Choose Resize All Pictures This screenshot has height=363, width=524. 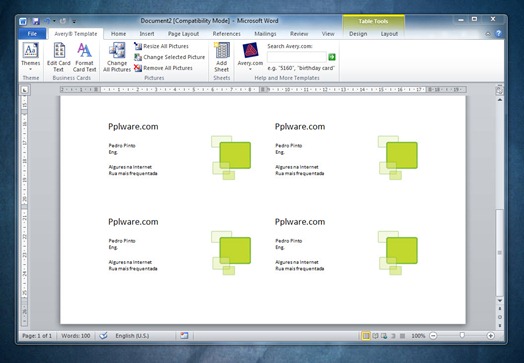coord(161,46)
